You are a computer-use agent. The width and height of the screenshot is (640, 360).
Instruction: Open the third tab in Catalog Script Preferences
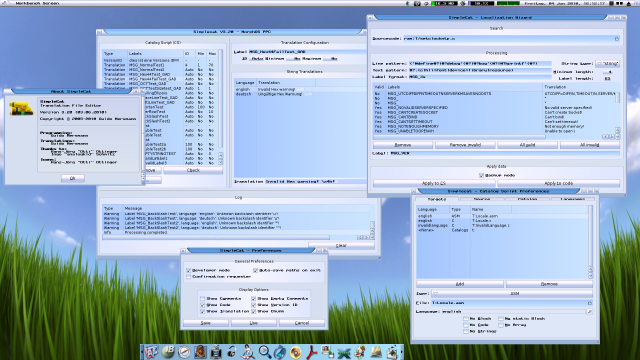(527, 199)
